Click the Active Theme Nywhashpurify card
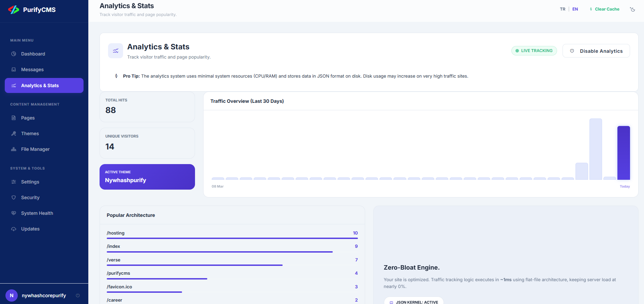The image size is (644, 304). click(147, 177)
